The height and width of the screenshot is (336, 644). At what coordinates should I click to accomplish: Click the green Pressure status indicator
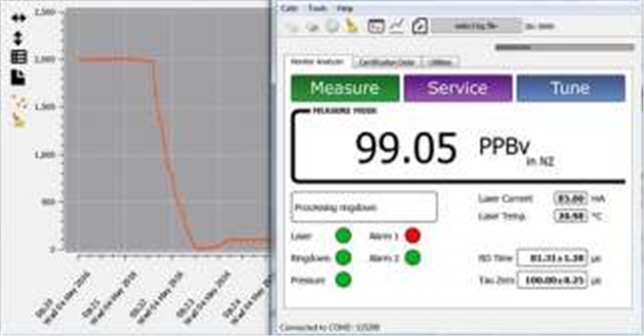coord(344,280)
